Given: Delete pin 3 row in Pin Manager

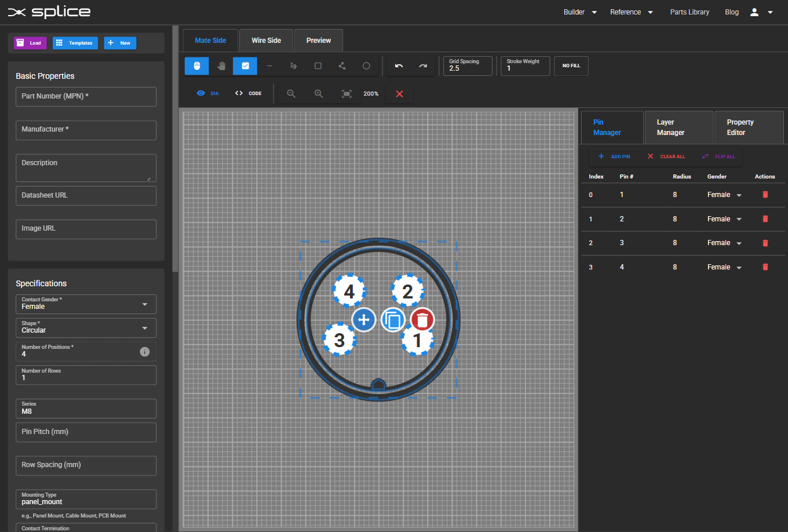Looking at the screenshot, I should click(x=765, y=243).
